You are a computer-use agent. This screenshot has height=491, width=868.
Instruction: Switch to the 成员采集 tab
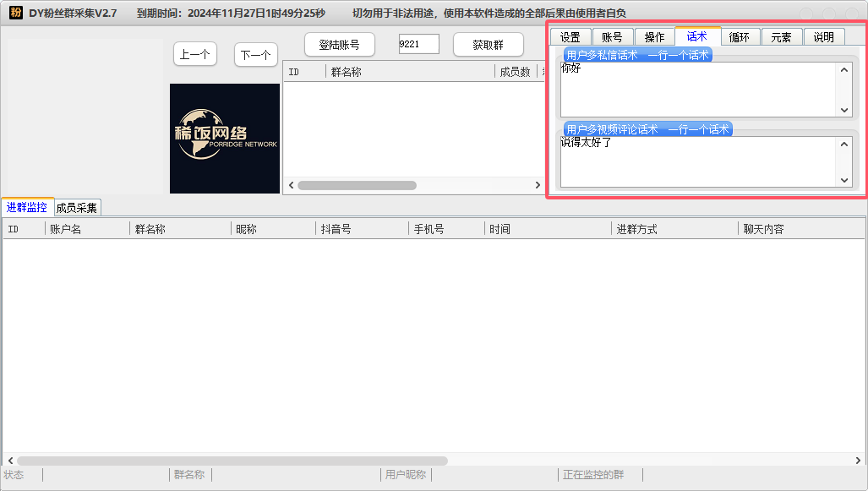(x=77, y=207)
